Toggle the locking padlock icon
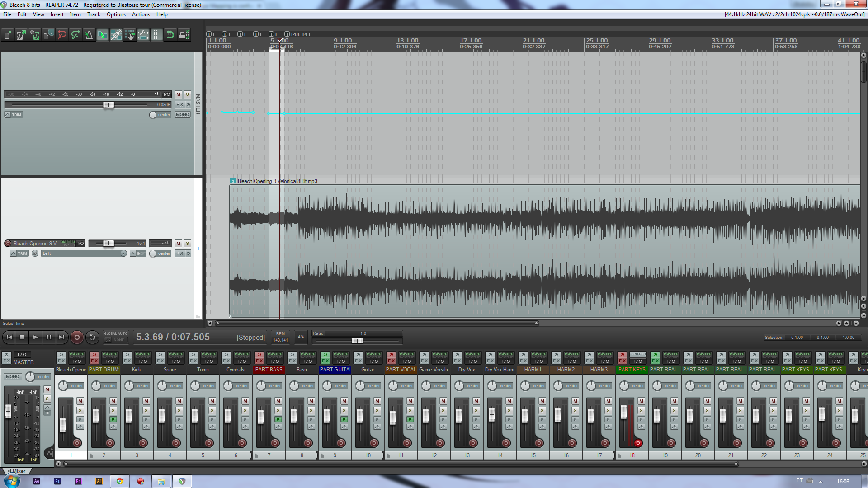Viewport: 868px width, 488px height. pyautogui.click(x=183, y=35)
